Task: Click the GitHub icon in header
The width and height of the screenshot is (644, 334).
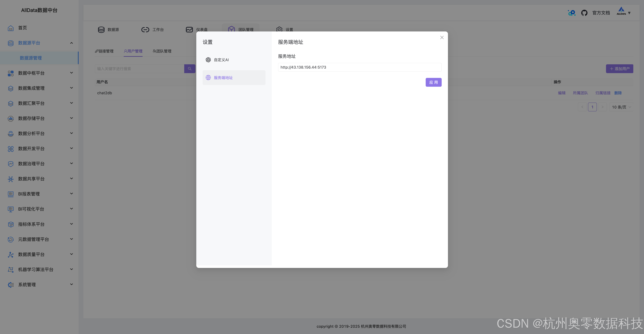Action: point(584,13)
